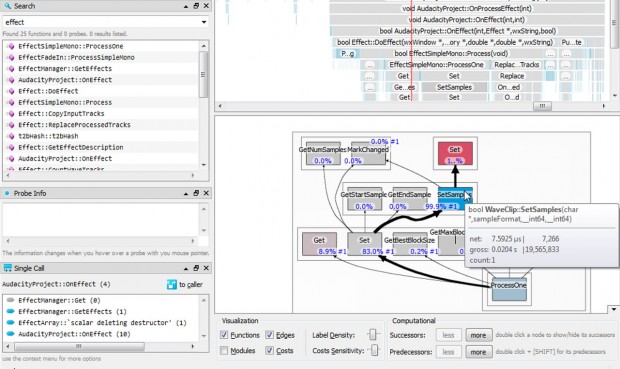Select the Effect::DoEffect result
Screen dimensions: 620x369
pos(48,91)
